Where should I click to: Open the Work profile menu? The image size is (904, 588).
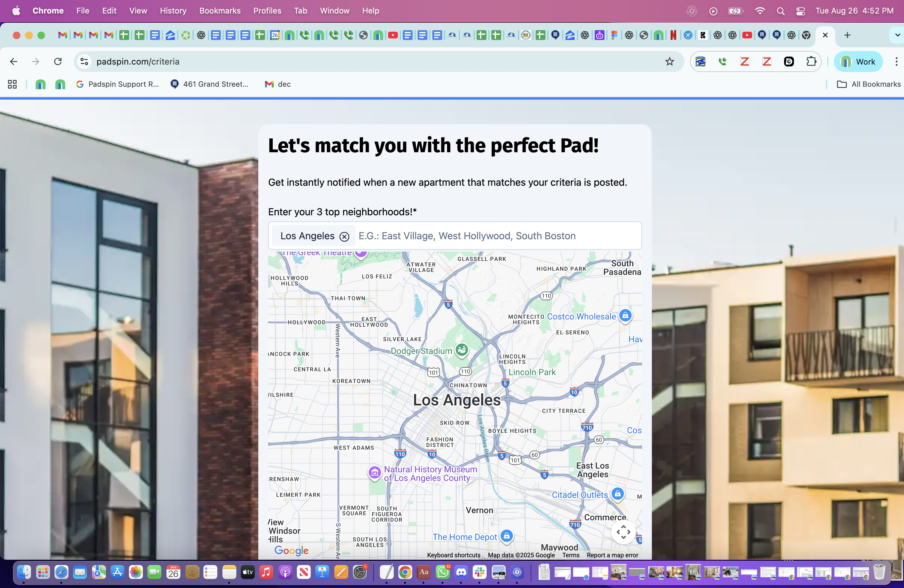(858, 62)
